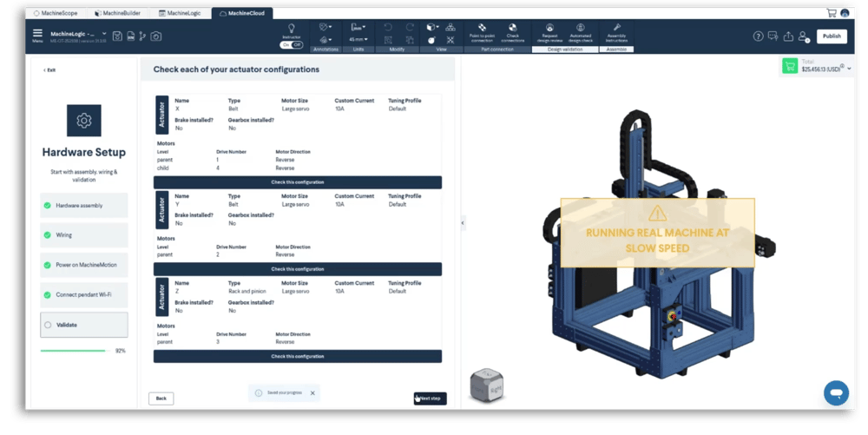Open the 45 mm size dropdown
This screenshot has width=868, height=435.
pyautogui.click(x=358, y=39)
